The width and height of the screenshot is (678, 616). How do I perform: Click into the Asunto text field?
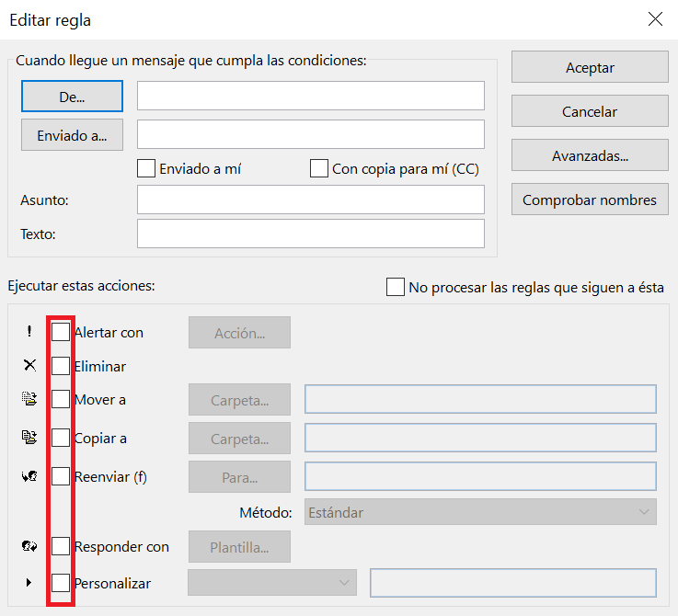[311, 200]
